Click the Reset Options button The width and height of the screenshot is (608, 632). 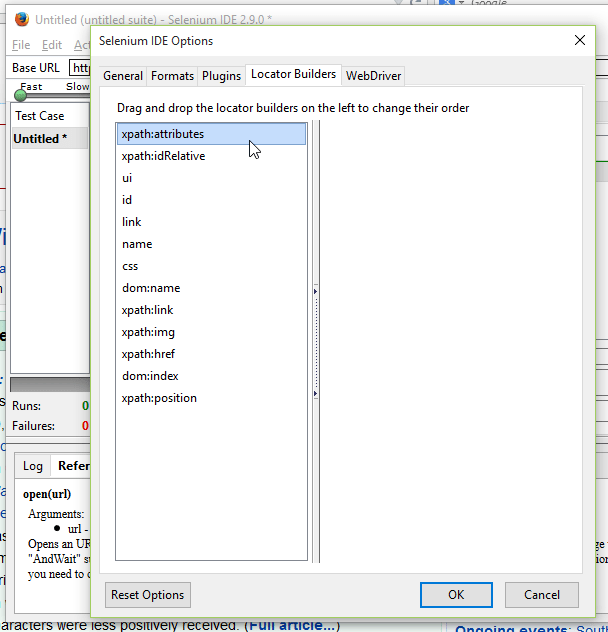pos(148,595)
